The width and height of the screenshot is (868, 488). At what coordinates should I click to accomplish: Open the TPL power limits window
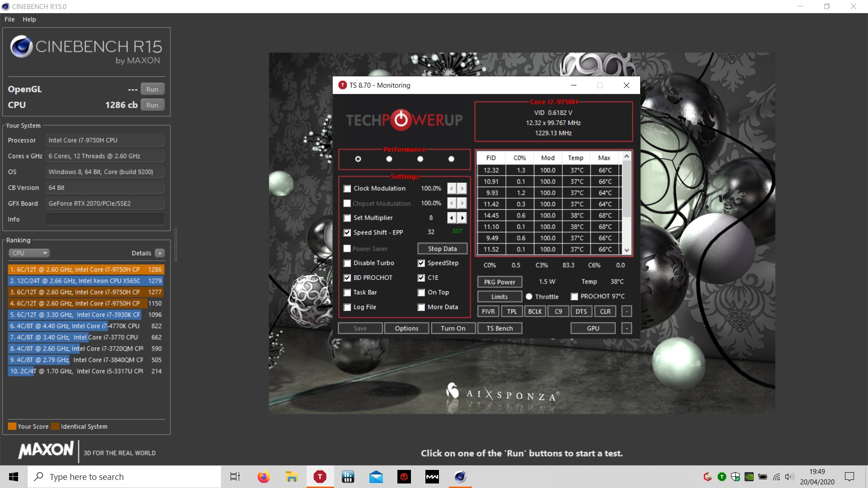pyautogui.click(x=512, y=311)
